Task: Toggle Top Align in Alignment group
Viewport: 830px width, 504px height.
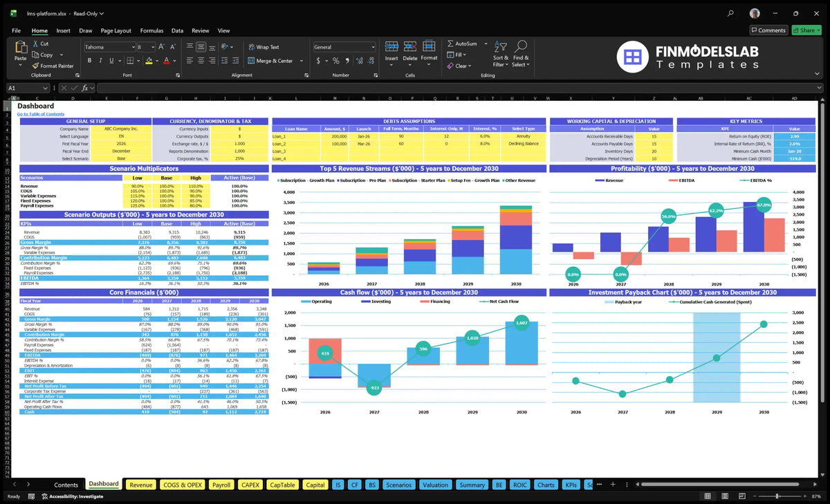Action: click(x=190, y=47)
